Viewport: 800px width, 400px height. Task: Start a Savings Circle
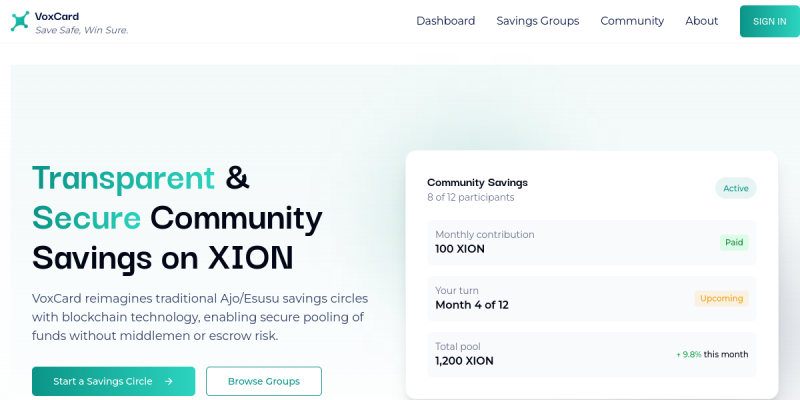[113, 381]
